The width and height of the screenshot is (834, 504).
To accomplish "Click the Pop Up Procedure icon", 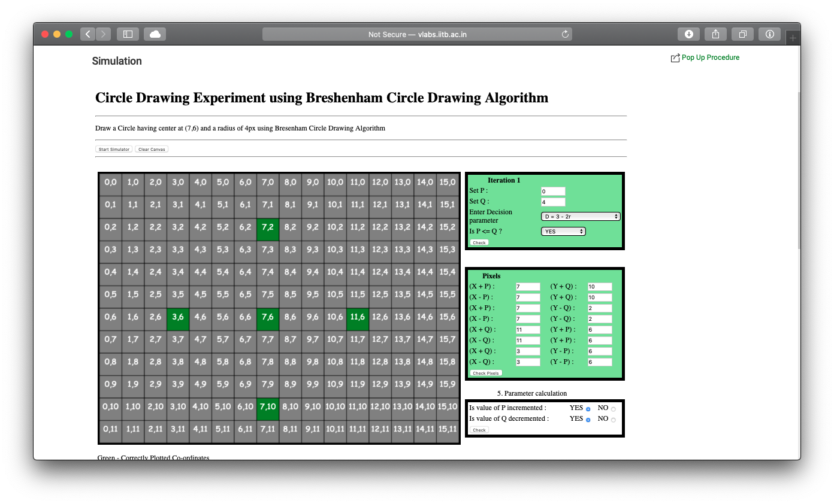I will click(675, 58).
